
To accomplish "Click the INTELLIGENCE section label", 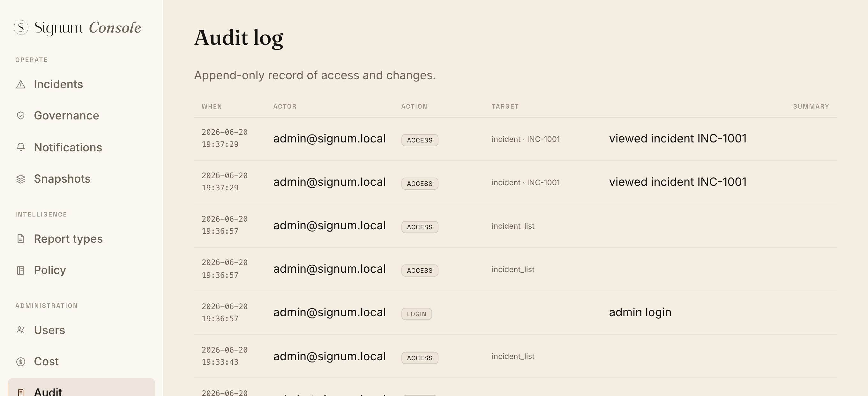I will [x=41, y=215].
